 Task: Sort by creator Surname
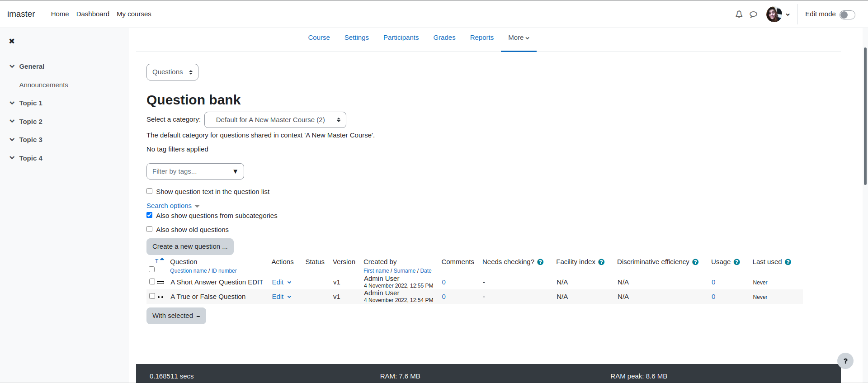point(405,271)
